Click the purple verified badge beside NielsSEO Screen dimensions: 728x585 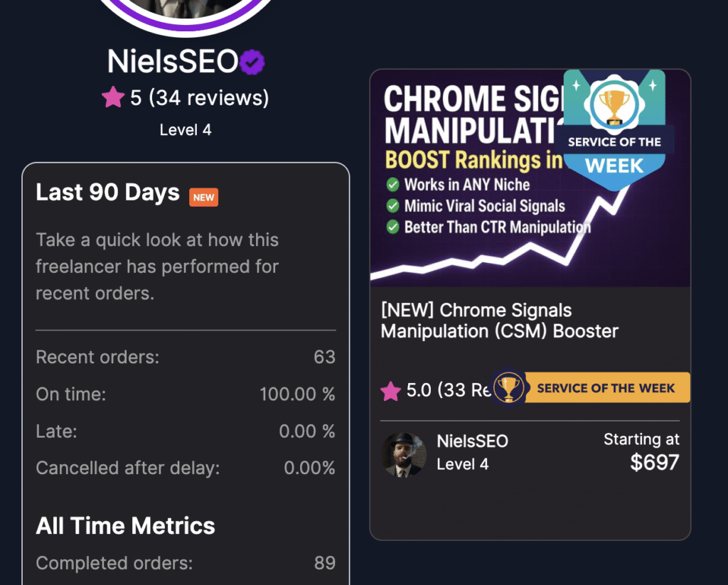pos(252,63)
